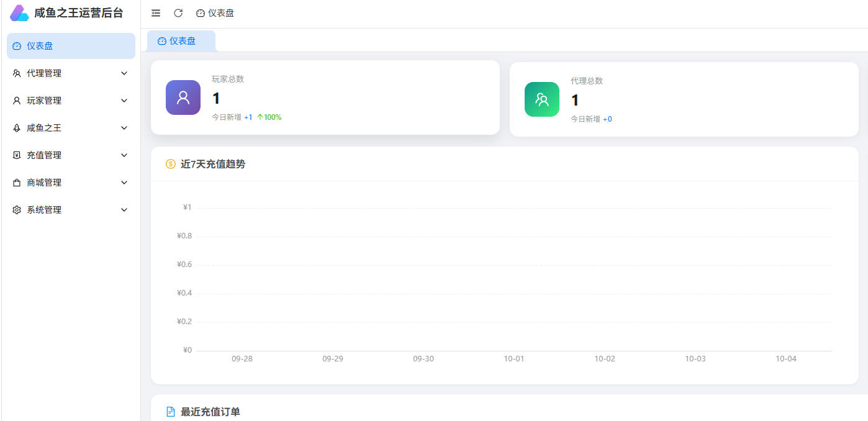This screenshot has width=868, height=421.
Task: Click the coin icon beside 近7天充值趋势
Action: coord(171,164)
